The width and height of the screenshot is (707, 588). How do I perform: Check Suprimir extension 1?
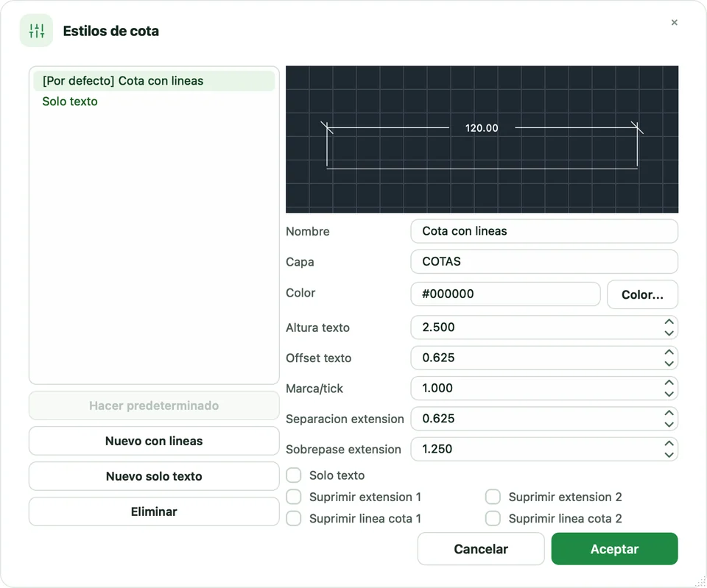click(294, 497)
